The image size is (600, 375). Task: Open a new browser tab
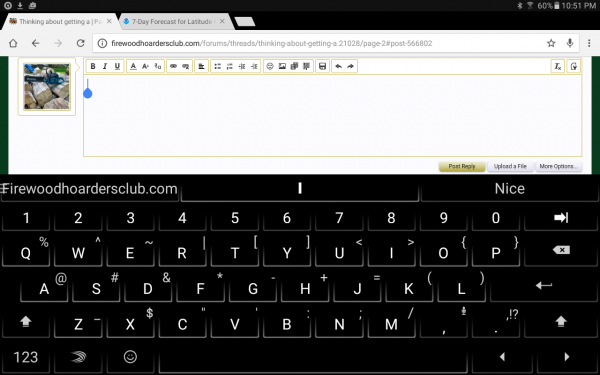pyautogui.click(x=245, y=22)
